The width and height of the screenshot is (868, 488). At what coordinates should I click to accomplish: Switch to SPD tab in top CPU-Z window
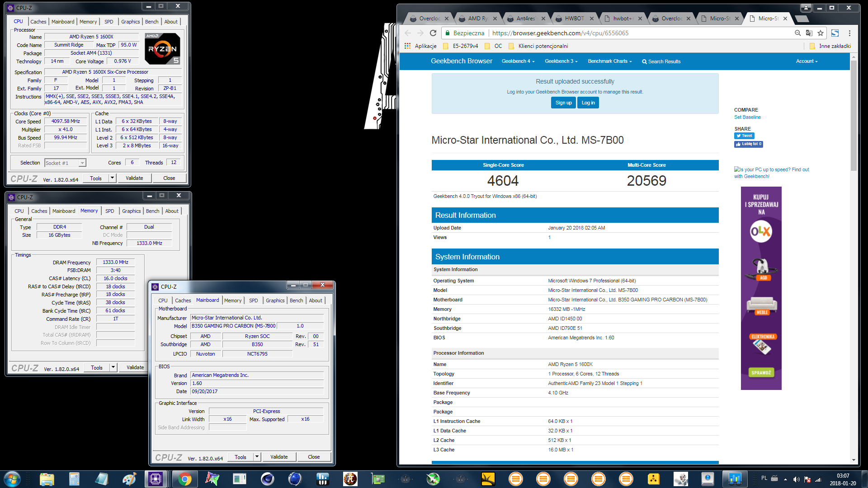(x=109, y=22)
